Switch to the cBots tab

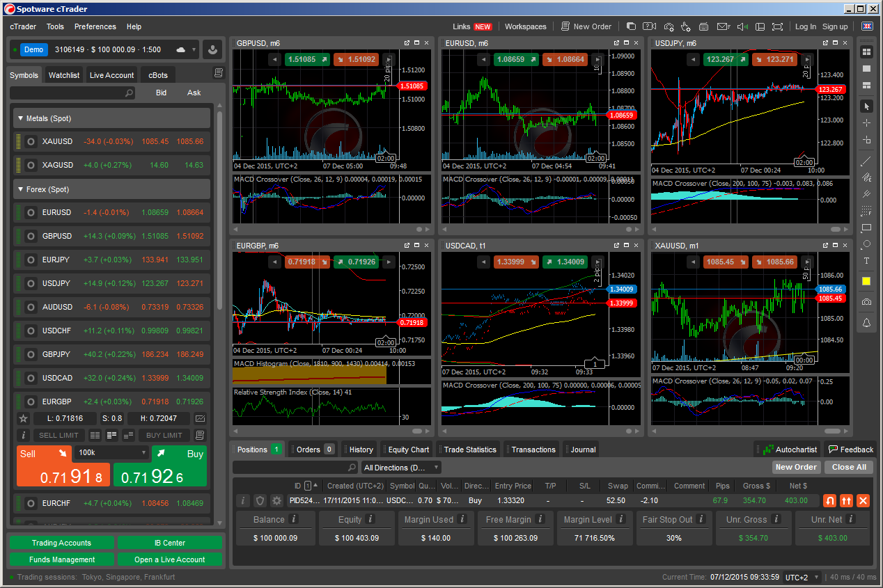point(158,75)
